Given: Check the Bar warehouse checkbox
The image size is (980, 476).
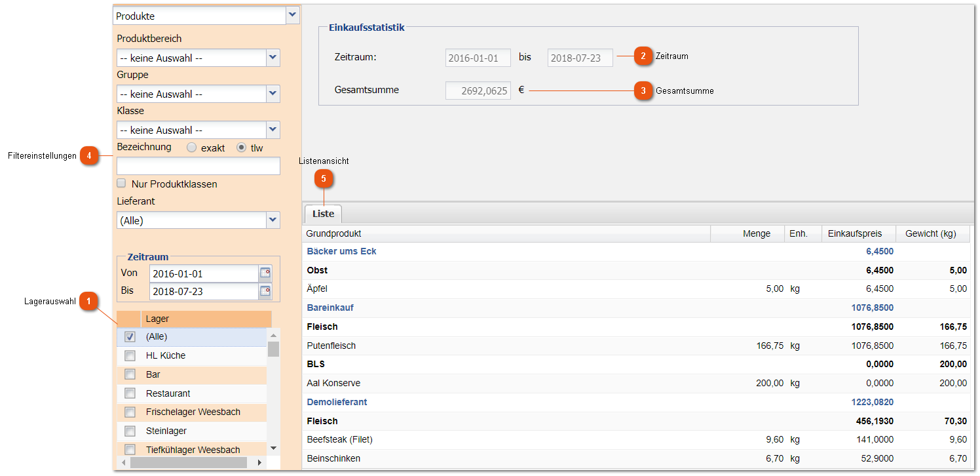Looking at the screenshot, I should [x=130, y=375].
